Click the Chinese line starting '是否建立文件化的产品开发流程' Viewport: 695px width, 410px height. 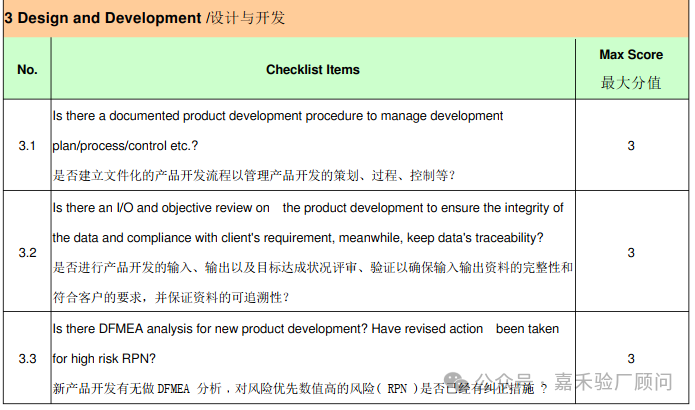(254, 176)
